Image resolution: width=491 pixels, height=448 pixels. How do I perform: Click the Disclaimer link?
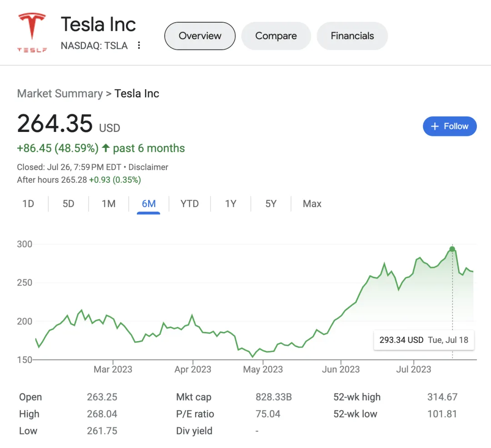(148, 167)
